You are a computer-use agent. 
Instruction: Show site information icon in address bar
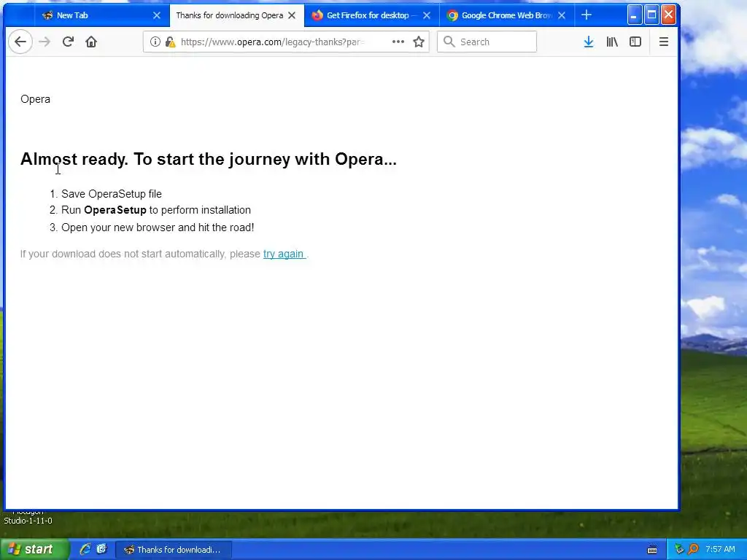155,42
